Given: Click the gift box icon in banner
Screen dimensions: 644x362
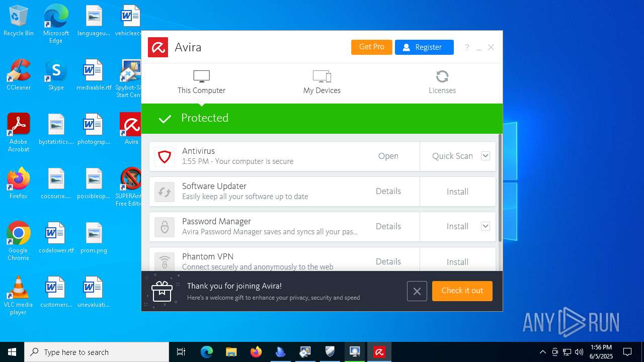Looking at the screenshot, I should pyautogui.click(x=162, y=291).
